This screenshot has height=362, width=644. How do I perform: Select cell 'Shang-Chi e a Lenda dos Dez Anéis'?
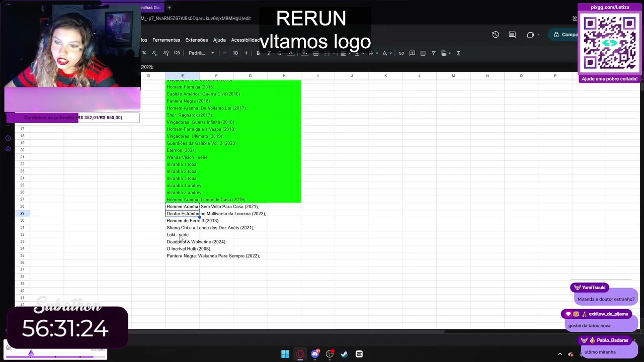(x=210, y=228)
